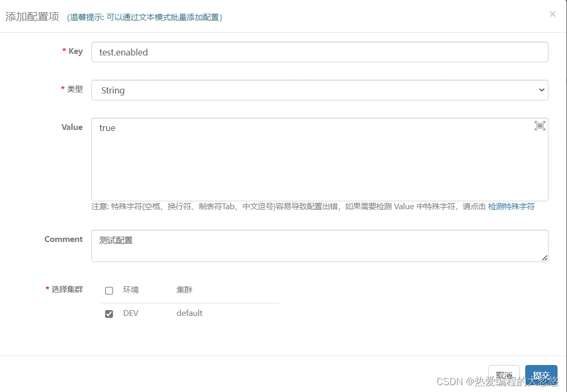Viewport: 567px width, 392px height.
Task: Click the expand icon inside Value textarea
Action: (540, 125)
